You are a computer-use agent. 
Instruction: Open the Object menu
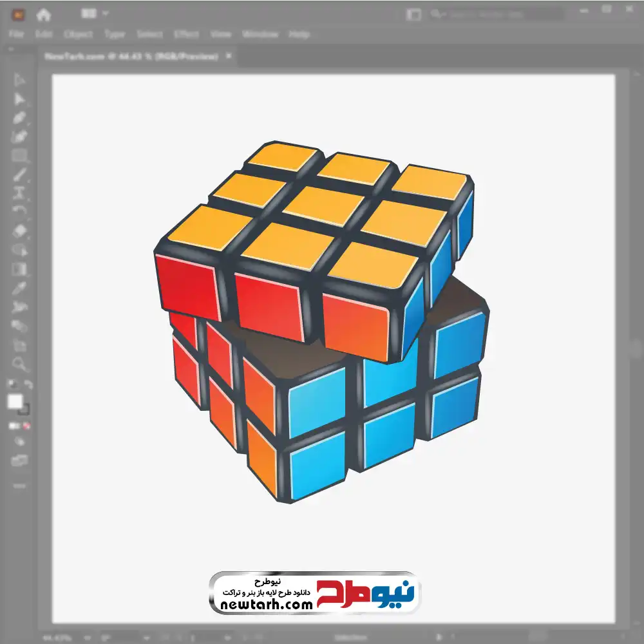click(x=78, y=35)
